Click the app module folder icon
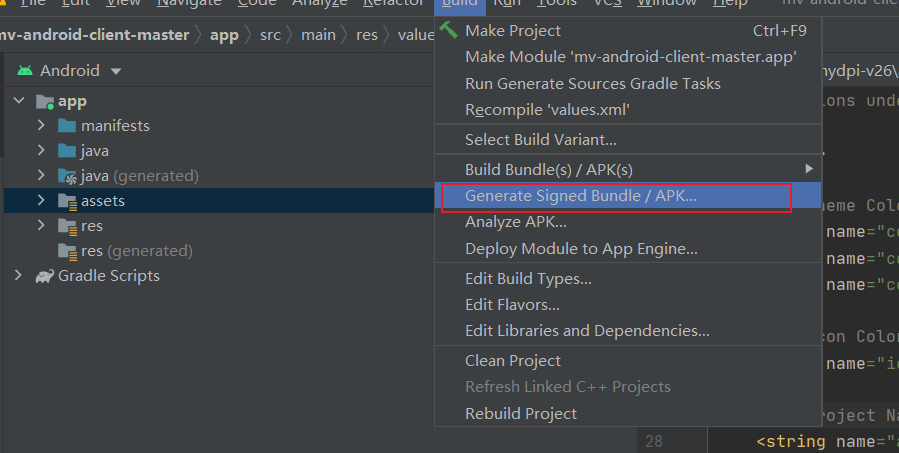This screenshot has height=453, width=899. pyautogui.click(x=45, y=102)
